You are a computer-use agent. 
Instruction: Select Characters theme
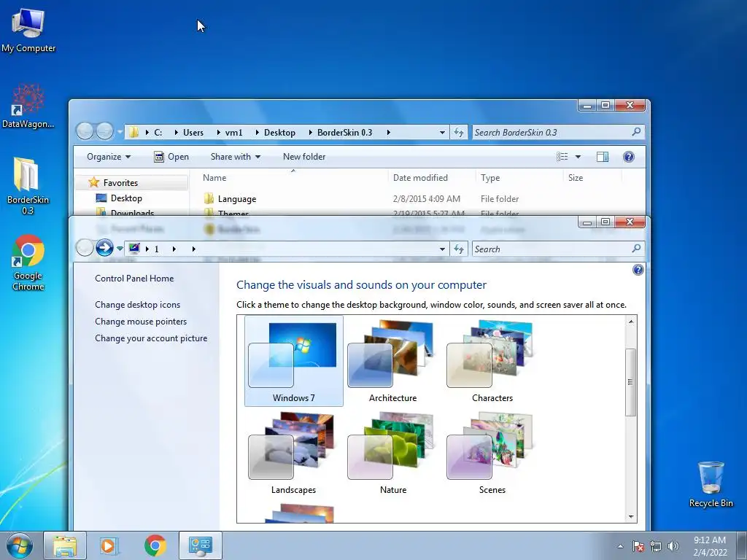(492, 362)
